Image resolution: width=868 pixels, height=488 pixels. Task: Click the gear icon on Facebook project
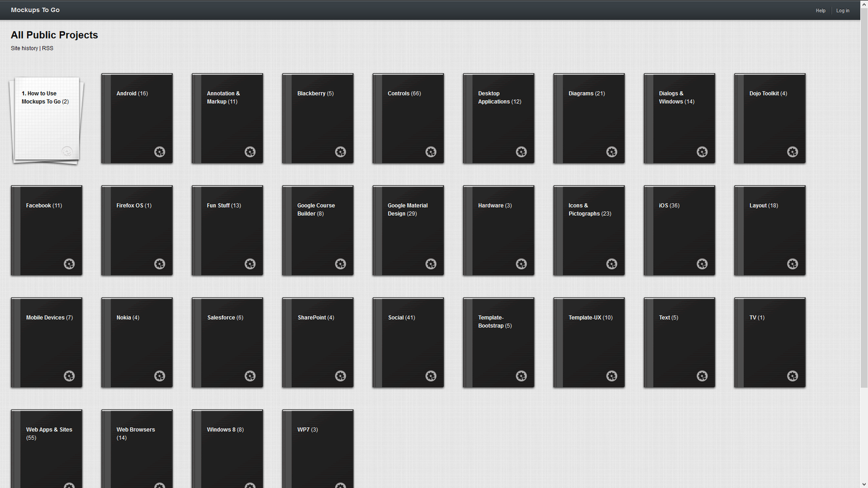(69, 264)
